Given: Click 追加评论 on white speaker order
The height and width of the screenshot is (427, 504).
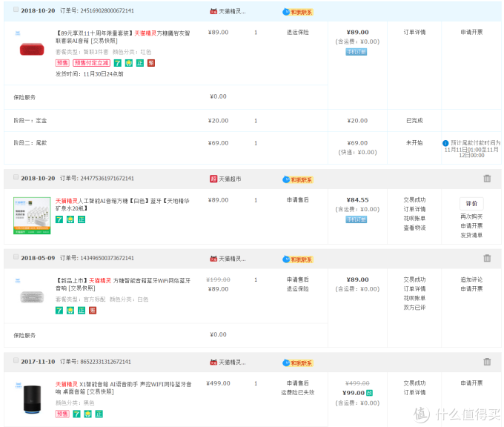Looking at the screenshot, I should [471, 279].
